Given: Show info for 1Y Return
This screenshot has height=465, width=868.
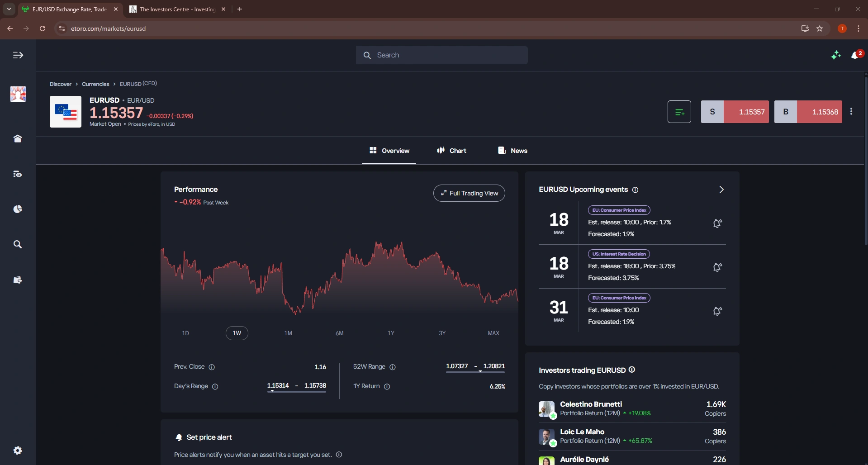Looking at the screenshot, I should (387, 387).
